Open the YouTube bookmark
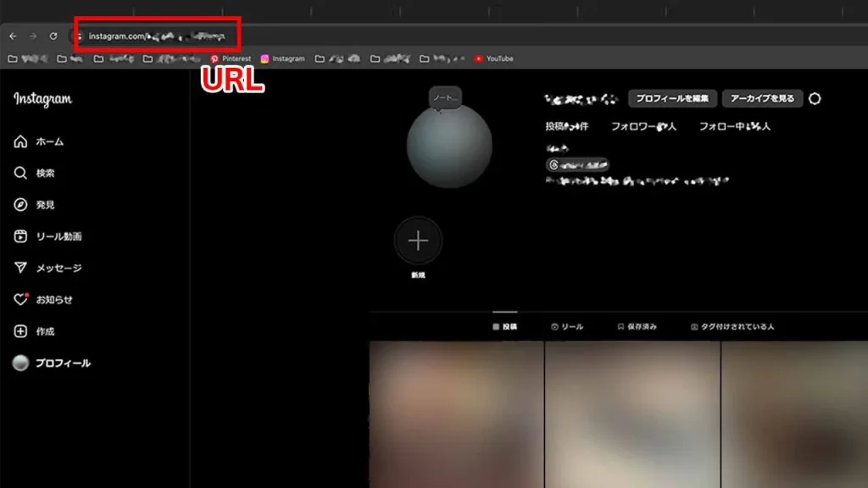The height and width of the screenshot is (488, 868). click(x=494, y=58)
